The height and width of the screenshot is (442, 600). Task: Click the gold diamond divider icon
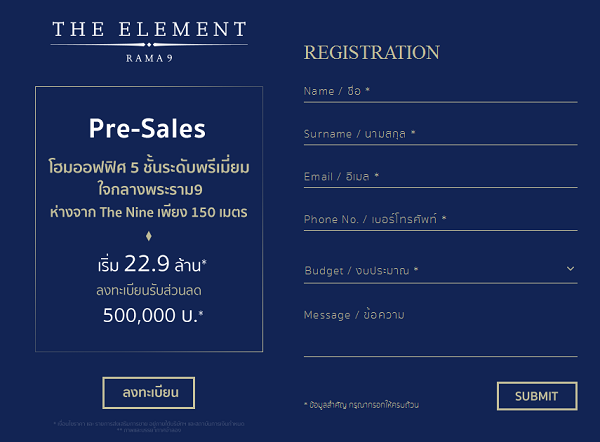[x=149, y=236]
